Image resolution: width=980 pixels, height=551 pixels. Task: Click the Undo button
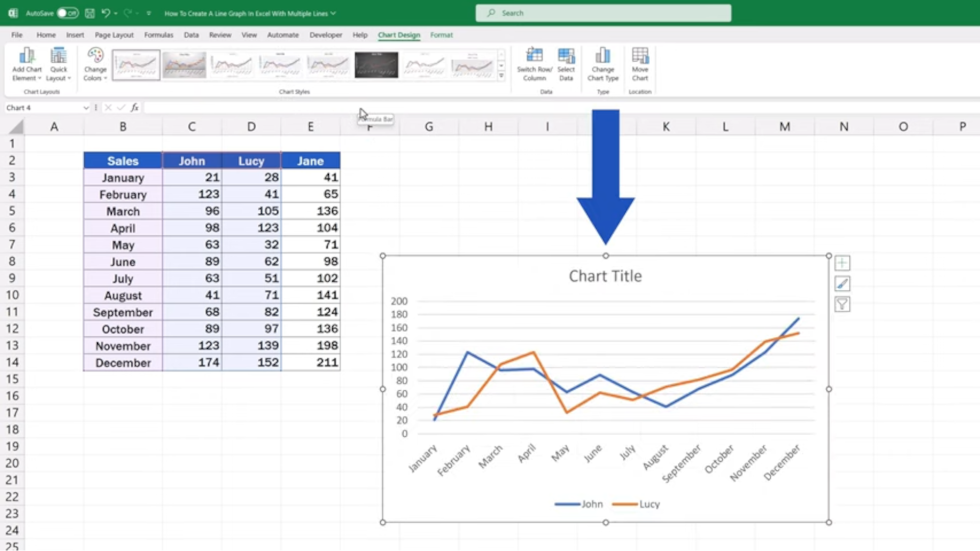coord(106,13)
